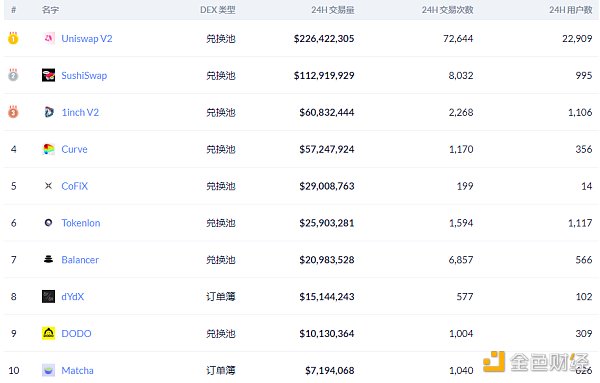Click the Tokenlon circle logo icon
This screenshot has height=383, width=600.
click(x=49, y=223)
